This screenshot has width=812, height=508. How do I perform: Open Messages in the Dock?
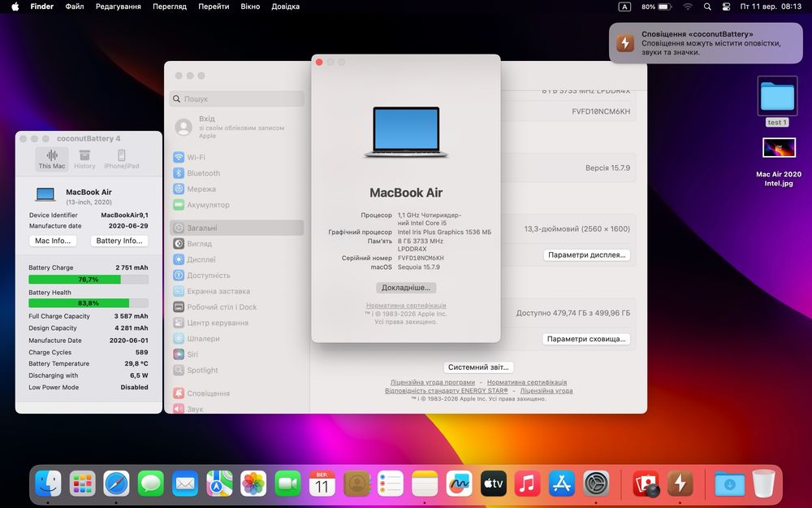coord(151,484)
